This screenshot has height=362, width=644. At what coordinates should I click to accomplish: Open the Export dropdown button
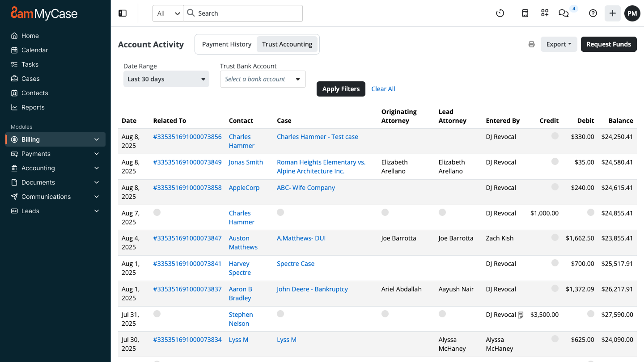coord(559,44)
